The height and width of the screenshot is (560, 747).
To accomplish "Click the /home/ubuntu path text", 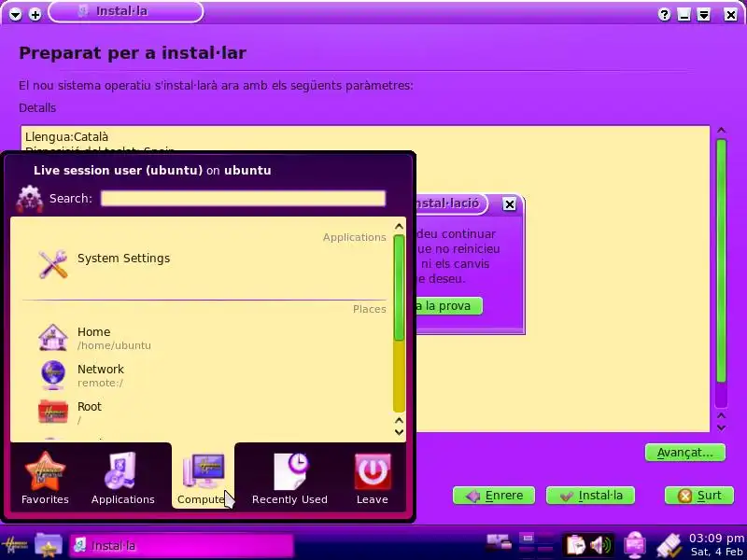I will click(x=114, y=345).
